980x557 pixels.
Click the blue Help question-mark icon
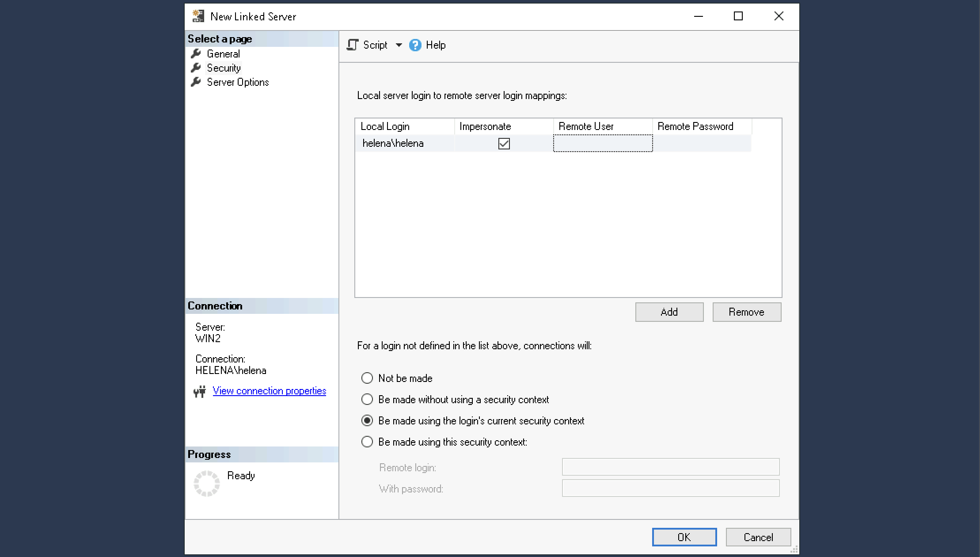pos(415,45)
